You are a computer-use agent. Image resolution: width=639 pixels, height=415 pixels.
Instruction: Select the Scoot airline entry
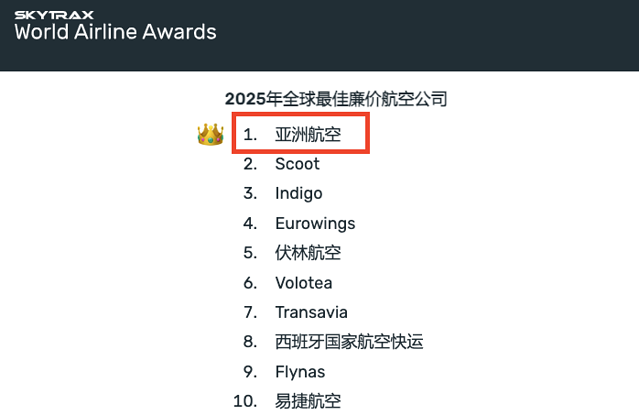297,164
